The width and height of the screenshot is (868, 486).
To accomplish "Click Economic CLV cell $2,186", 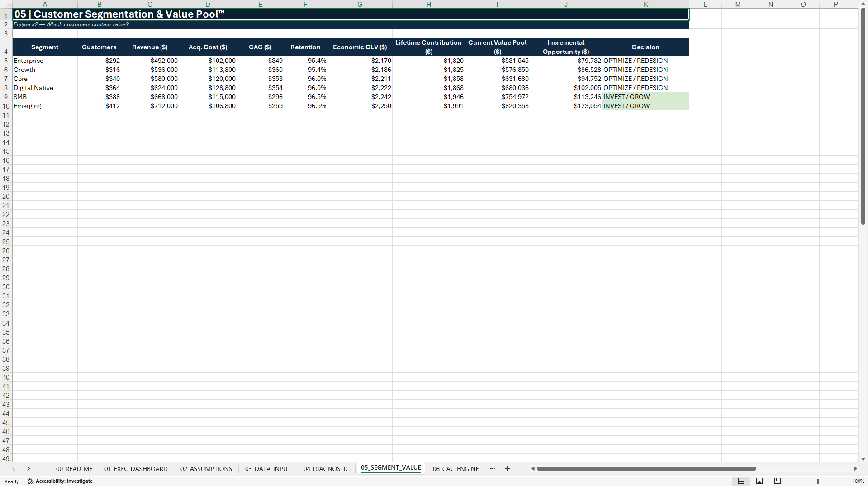I will pyautogui.click(x=360, y=70).
